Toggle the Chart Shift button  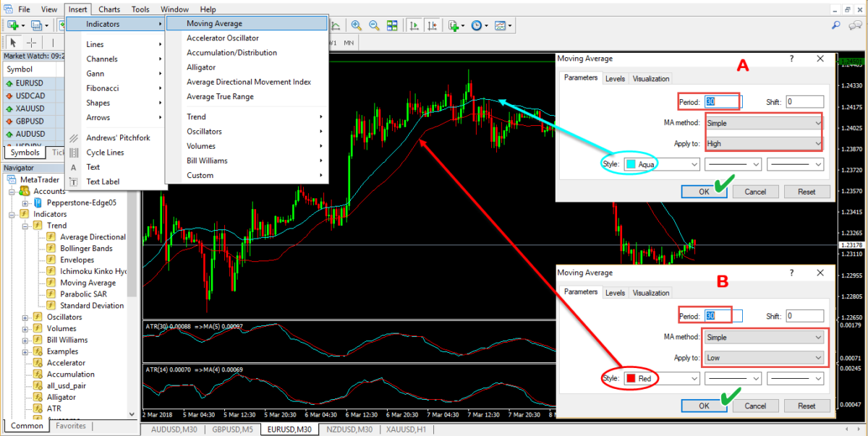coord(431,25)
